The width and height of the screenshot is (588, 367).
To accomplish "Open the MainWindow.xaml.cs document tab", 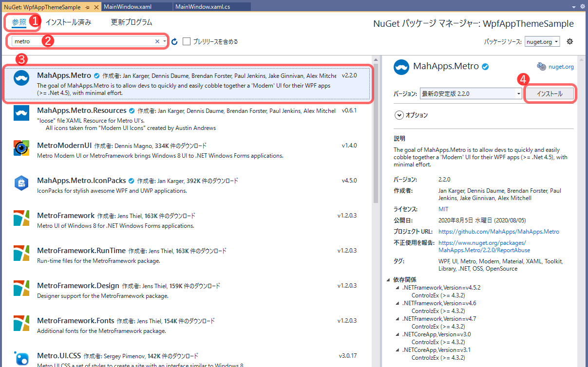I will tap(212, 6).
